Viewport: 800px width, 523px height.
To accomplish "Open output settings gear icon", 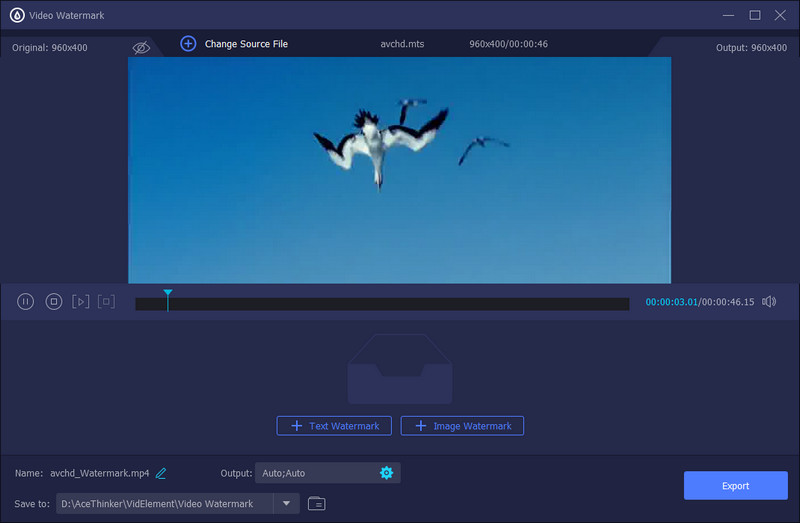I will coord(386,473).
